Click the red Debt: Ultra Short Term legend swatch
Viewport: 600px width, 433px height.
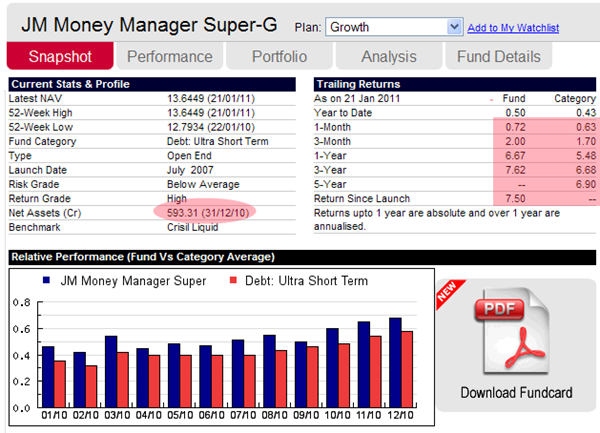pos(233,280)
